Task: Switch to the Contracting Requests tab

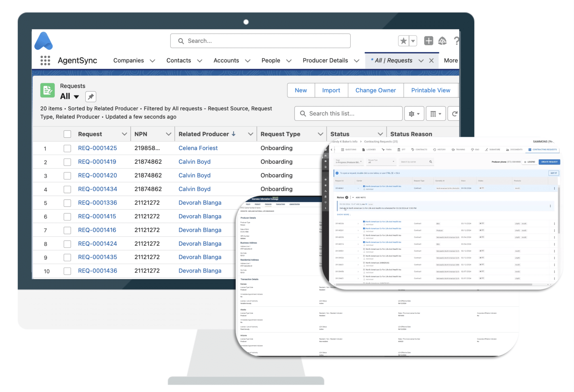Action: tap(542, 149)
